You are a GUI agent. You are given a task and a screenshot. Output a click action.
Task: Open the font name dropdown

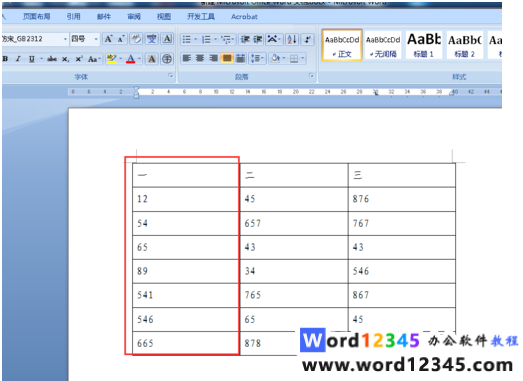pyautogui.click(x=65, y=39)
